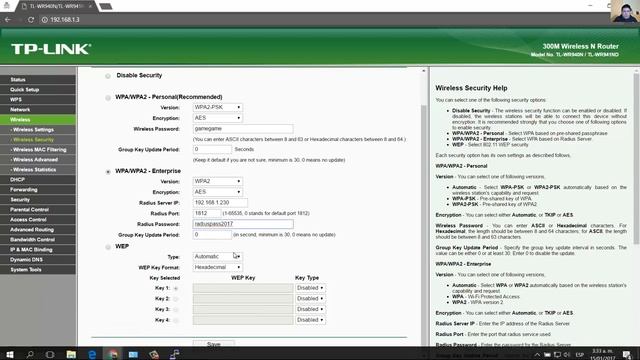Click the taskbar clock showing 3:33 a.m.
Image resolution: width=640 pixels, height=360 pixels.
(x=602, y=354)
